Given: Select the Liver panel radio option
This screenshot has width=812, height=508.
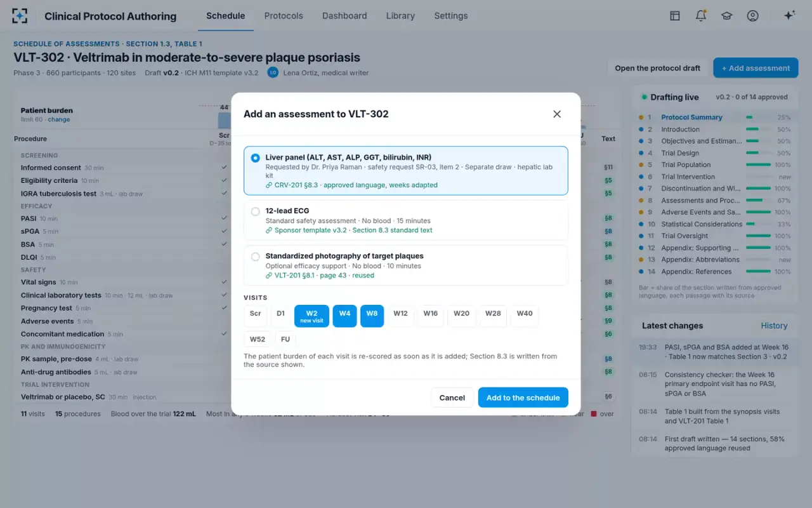Looking at the screenshot, I should point(255,157).
